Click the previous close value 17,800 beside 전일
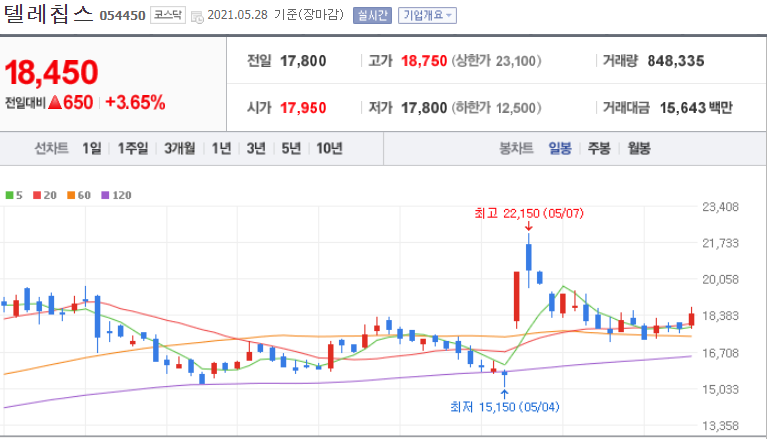Image resolution: width=767 pixels, height=439 pixels. click(303, 61)
